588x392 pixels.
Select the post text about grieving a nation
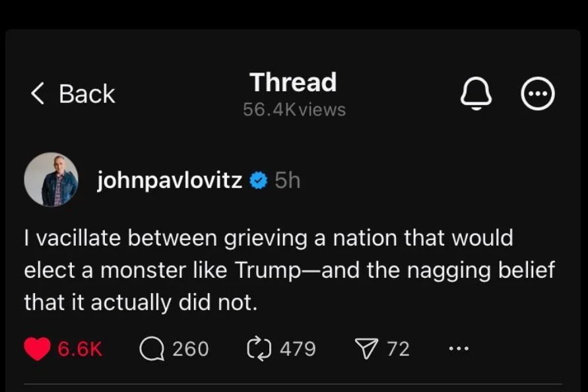[289, 270]
